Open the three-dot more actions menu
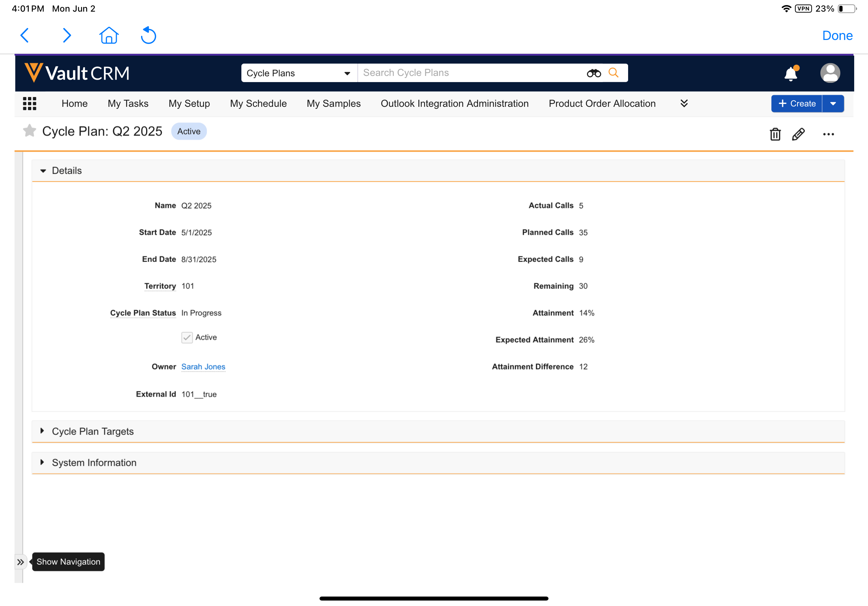 click(828, 134)
